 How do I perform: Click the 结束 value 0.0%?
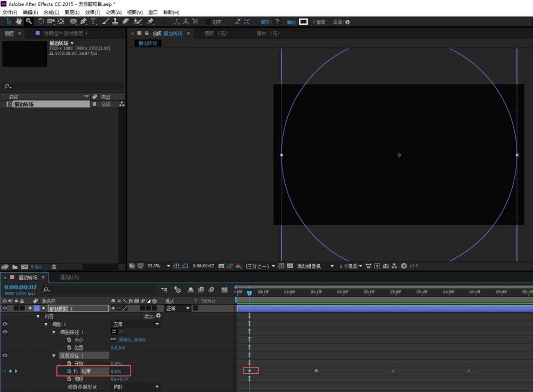(x=116, y=371)
